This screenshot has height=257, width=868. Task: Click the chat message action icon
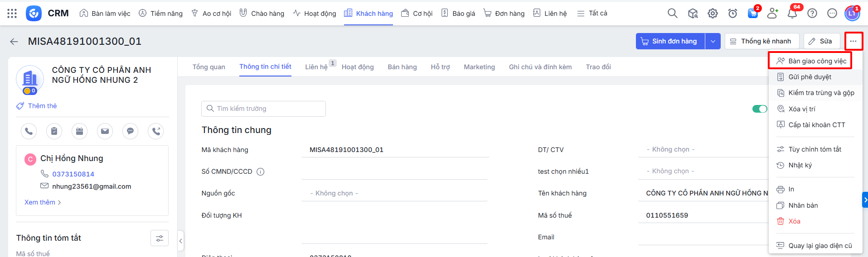(x=130, y=131)
